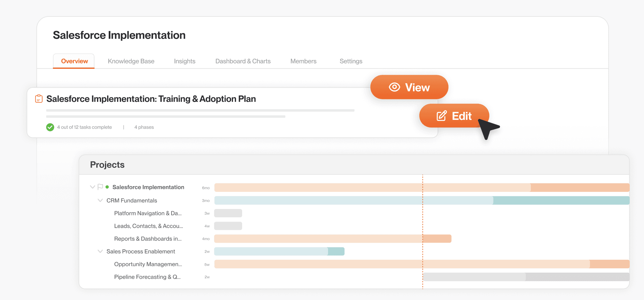The height and width of the screenshot is (300, 644).
Task: Select the Reports & Dashboards in... task
Action: [148, 239]
